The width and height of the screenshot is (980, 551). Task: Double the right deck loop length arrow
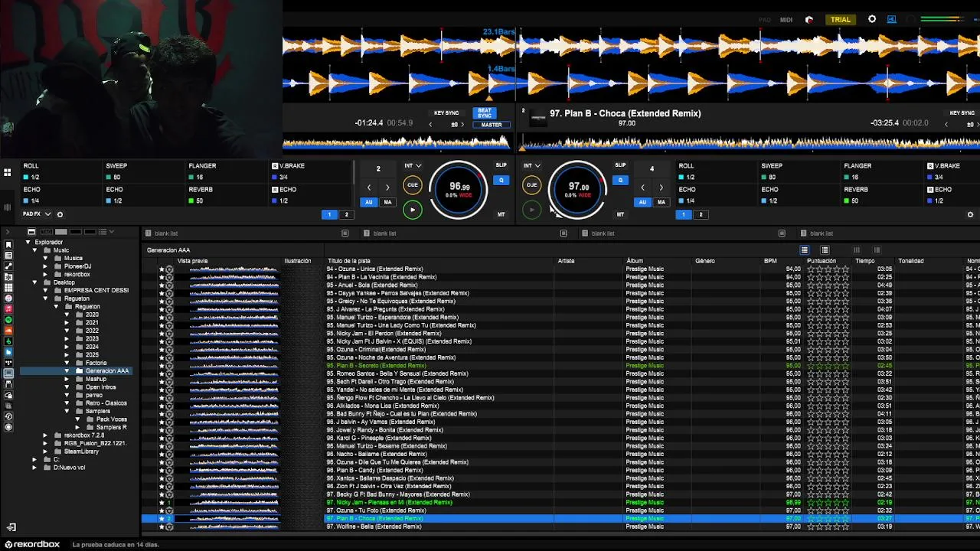[661, 187]
